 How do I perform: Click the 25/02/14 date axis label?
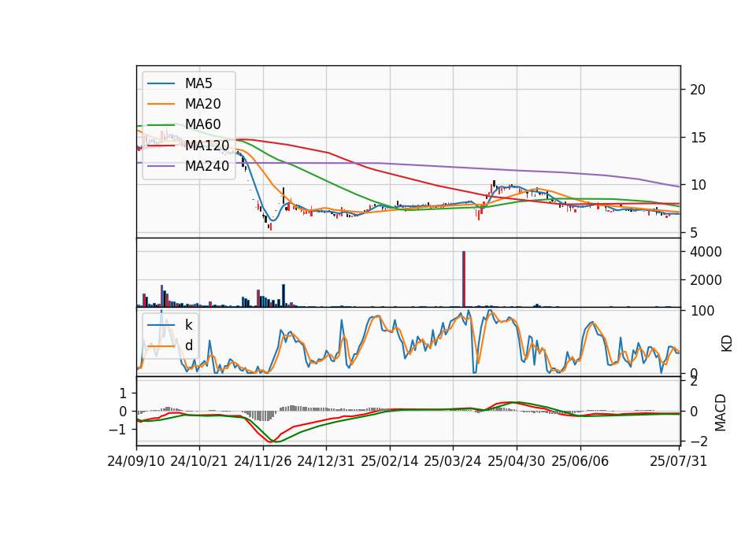pyautogui.click(x=390, y=461)
